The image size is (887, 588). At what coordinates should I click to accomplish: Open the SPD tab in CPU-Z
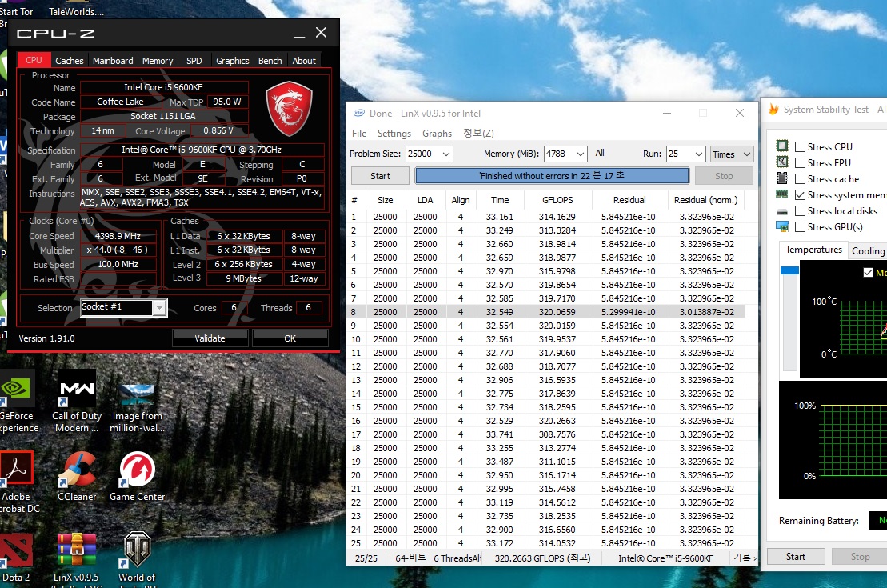(x=194, y=61)
